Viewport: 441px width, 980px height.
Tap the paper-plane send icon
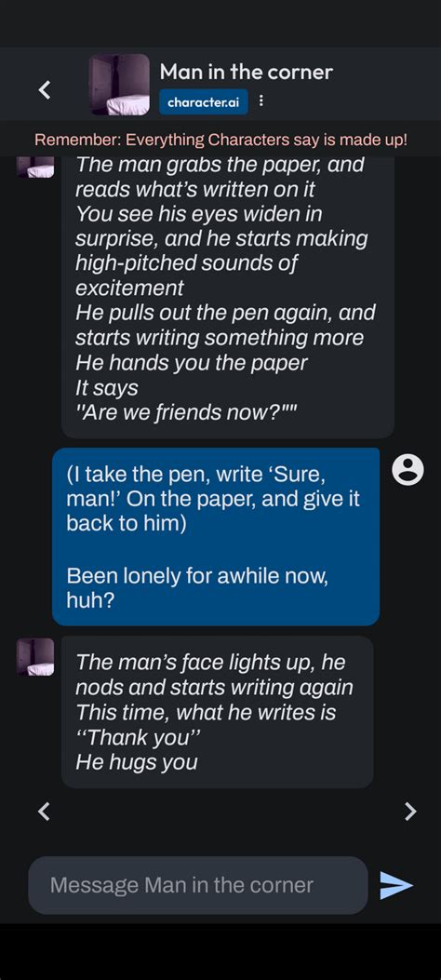point(396,885)
